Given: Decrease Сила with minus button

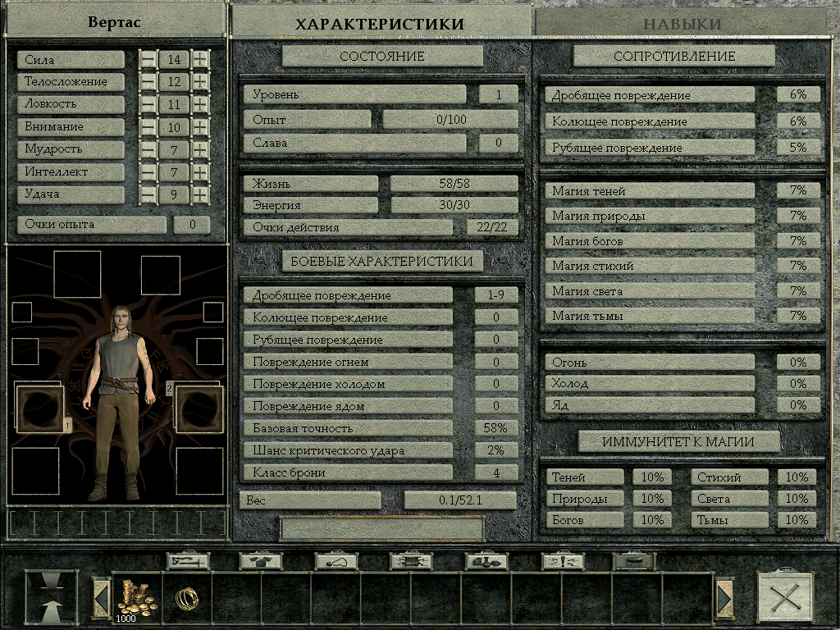Looking at the screenshot, I should (148, 59).
